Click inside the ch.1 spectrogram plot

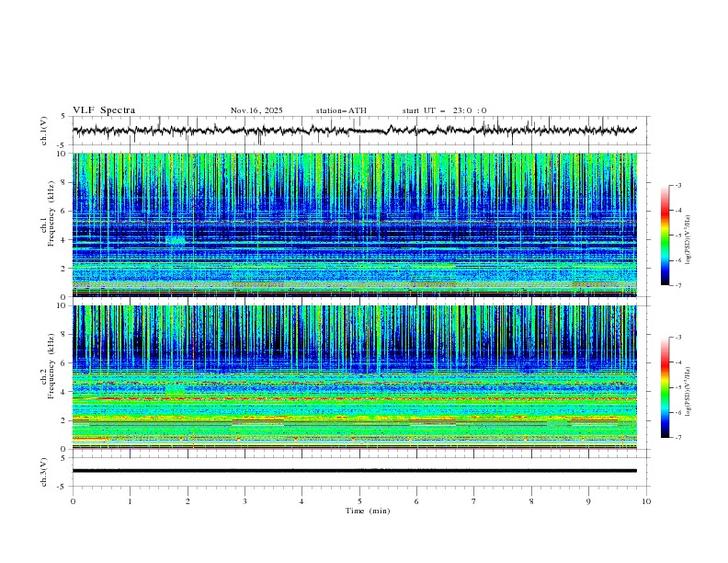pos(354,224)
